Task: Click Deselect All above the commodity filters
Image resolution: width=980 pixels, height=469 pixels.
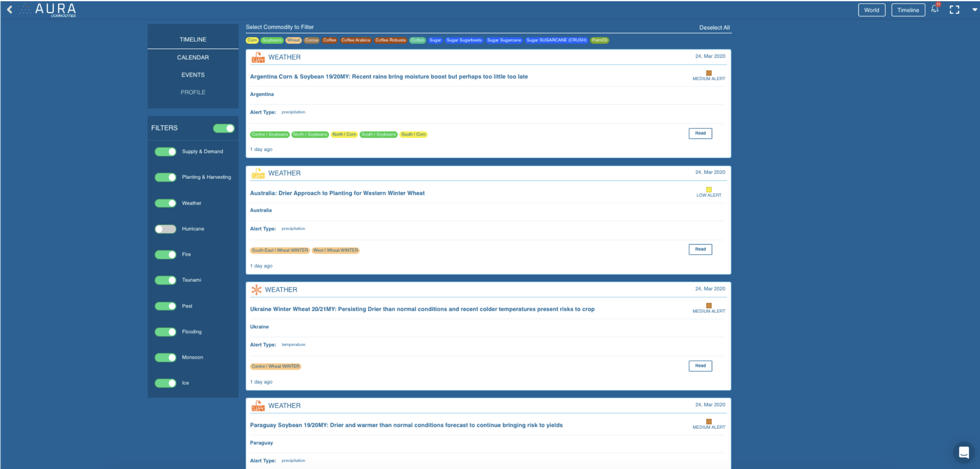Action: (714, 27)
